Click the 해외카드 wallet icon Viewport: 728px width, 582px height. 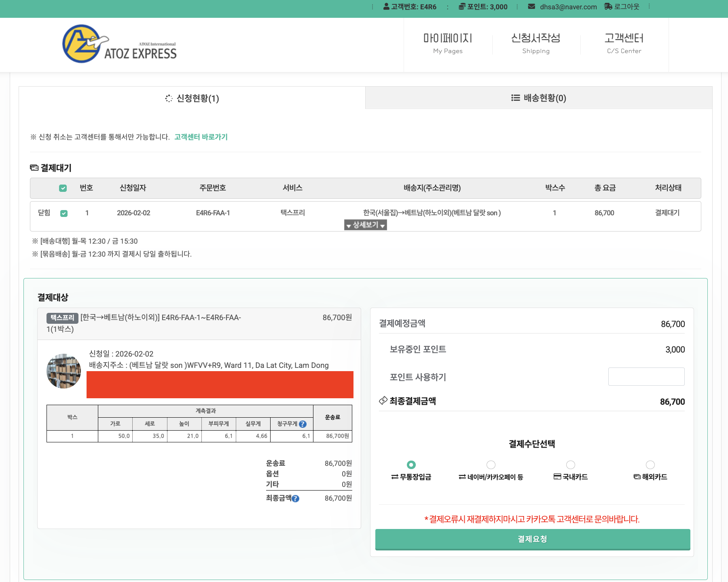(x=637, y=477)
